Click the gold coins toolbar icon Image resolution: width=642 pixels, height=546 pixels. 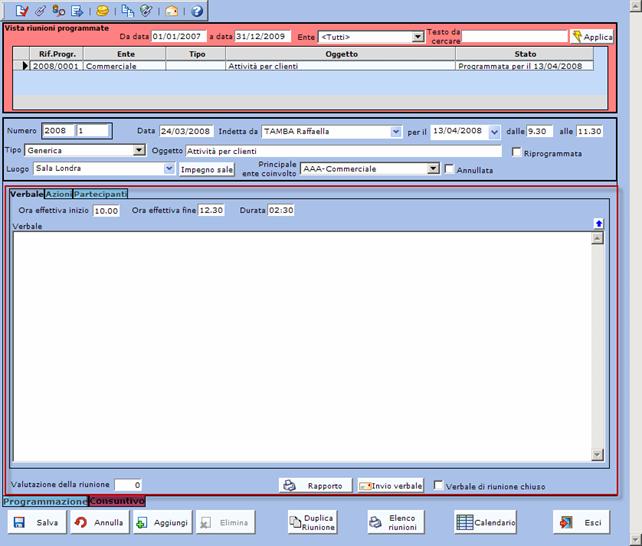click(102, 11)
